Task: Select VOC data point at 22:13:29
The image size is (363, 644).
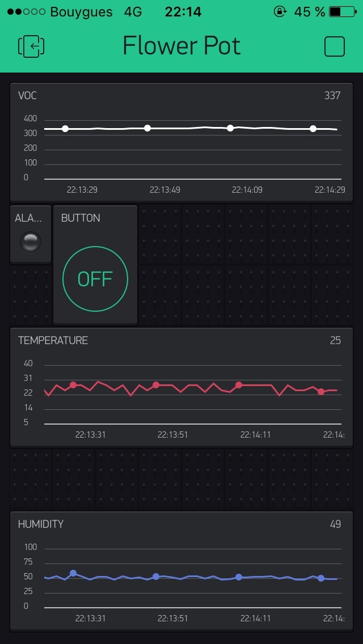Action: click(x=65, y=129)
